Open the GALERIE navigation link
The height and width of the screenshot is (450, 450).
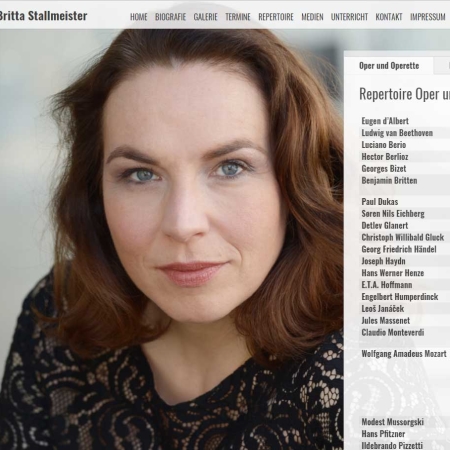205,17
